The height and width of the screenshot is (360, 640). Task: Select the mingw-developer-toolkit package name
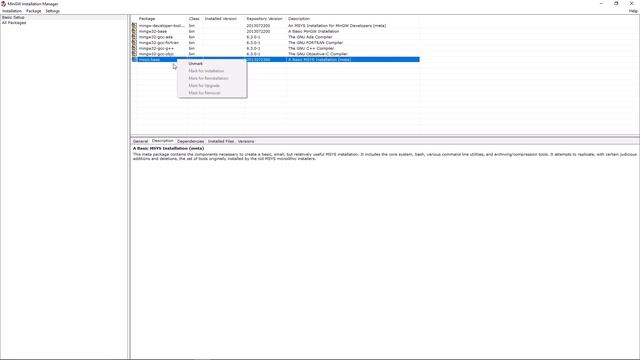point(162,25)
